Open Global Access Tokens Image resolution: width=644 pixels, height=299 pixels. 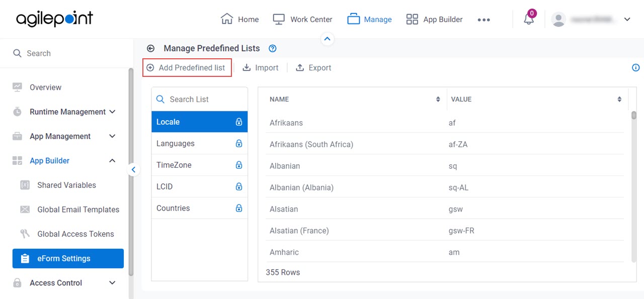tap(75, 234)
